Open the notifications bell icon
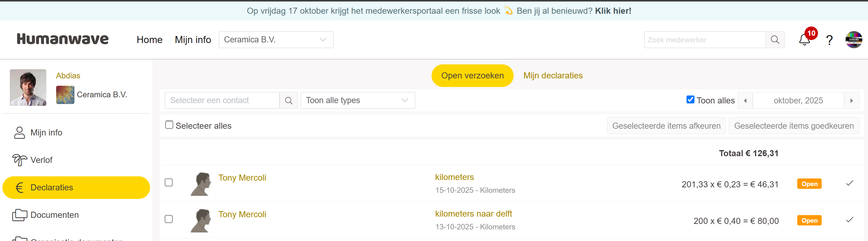 coord(804,40)
